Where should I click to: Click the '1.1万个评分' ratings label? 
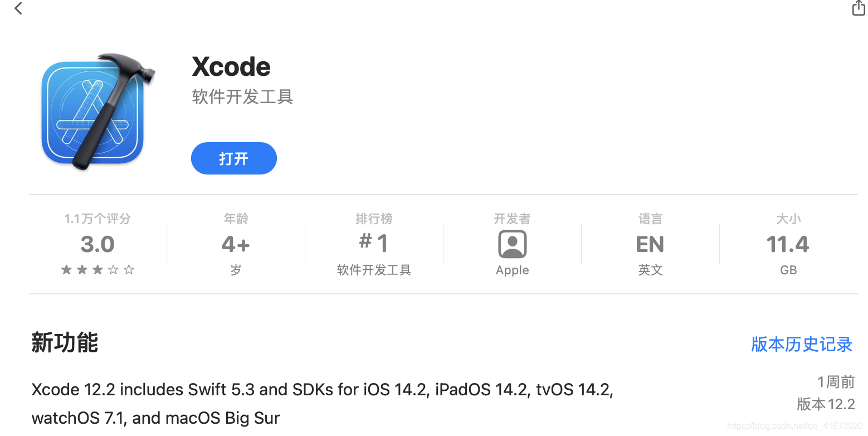point(97,219)
